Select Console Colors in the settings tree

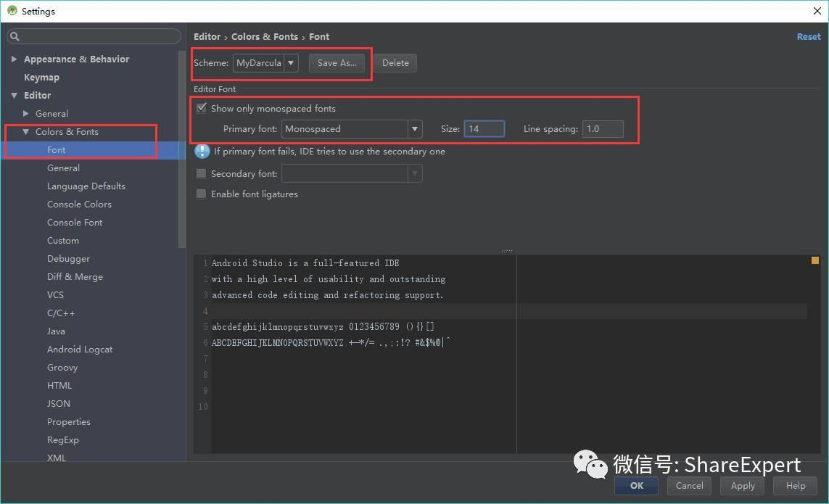(x=79, y=205)
